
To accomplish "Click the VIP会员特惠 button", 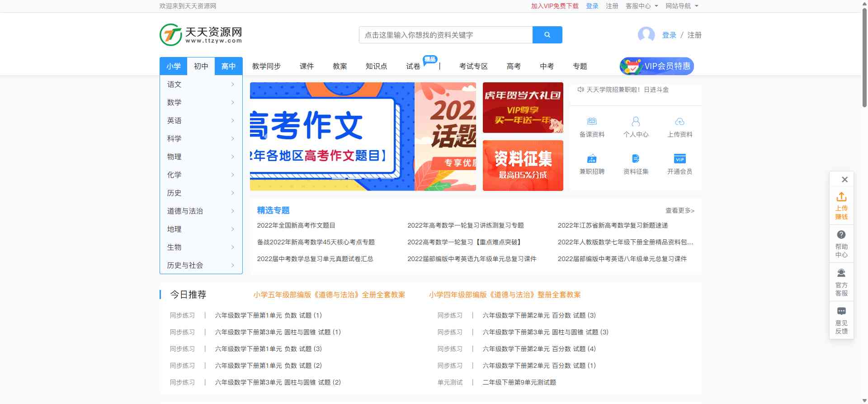I will 656,66.
